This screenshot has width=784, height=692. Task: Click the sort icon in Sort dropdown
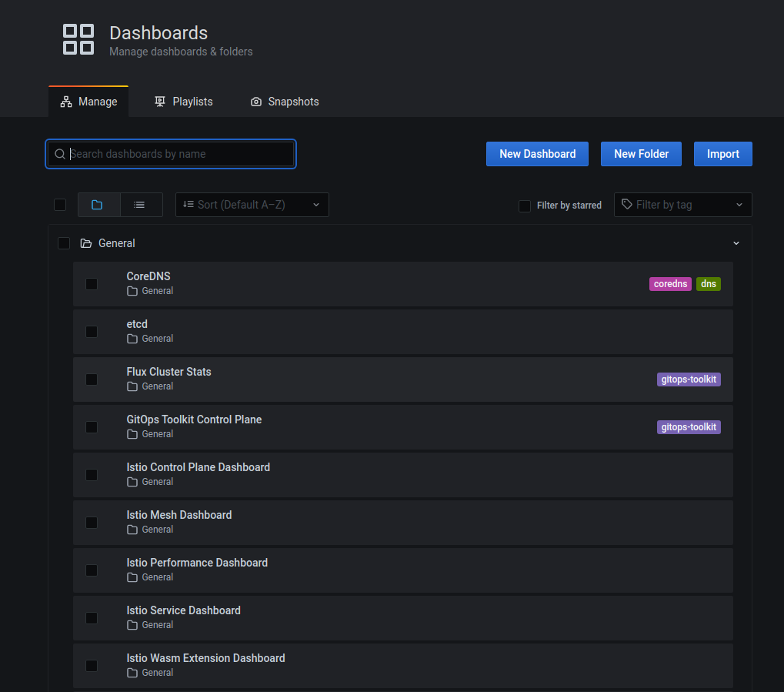coord(189,205)
